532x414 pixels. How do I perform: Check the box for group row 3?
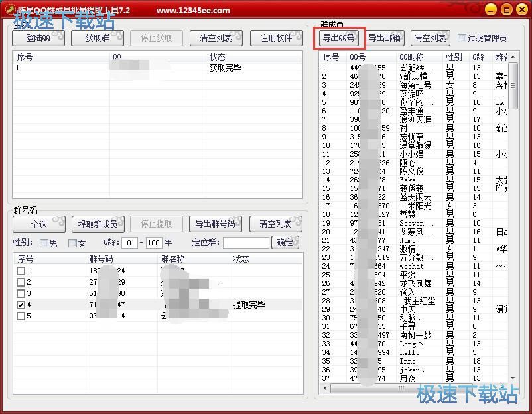point(21,293)
